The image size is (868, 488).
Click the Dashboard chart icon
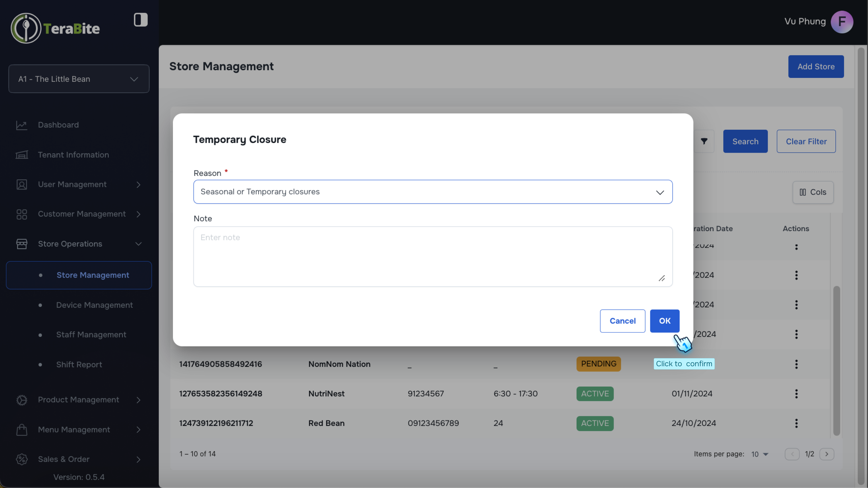(22, 125)
